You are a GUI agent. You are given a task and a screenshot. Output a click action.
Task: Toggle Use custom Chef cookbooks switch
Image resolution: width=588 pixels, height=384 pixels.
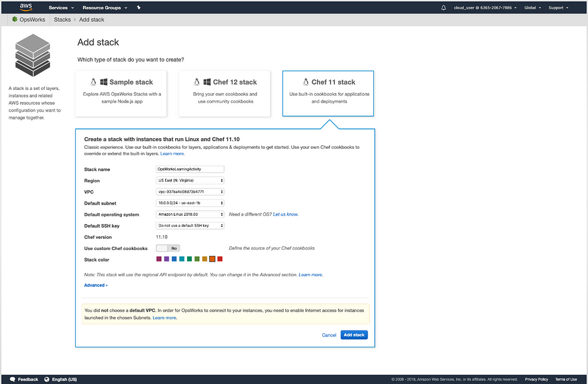coord(168,248)
